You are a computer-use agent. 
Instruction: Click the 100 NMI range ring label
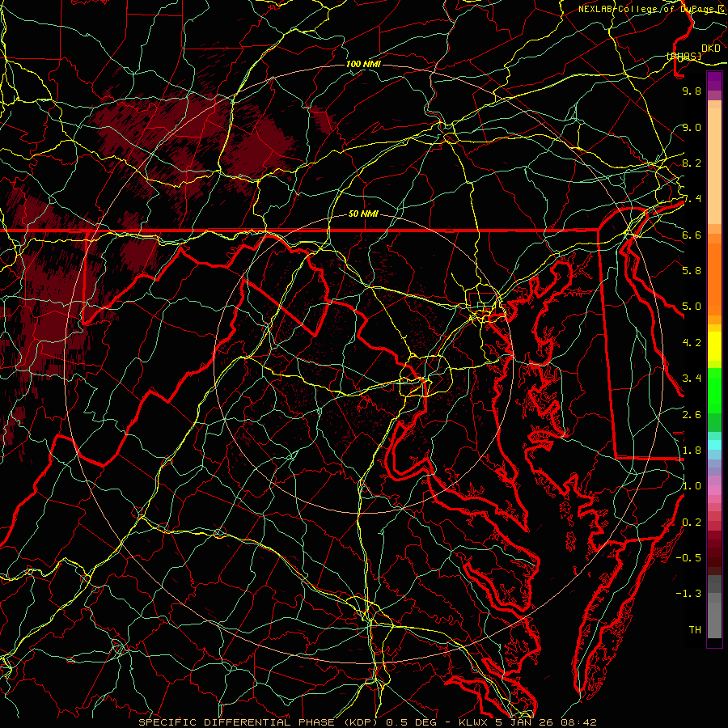point(363,64)
